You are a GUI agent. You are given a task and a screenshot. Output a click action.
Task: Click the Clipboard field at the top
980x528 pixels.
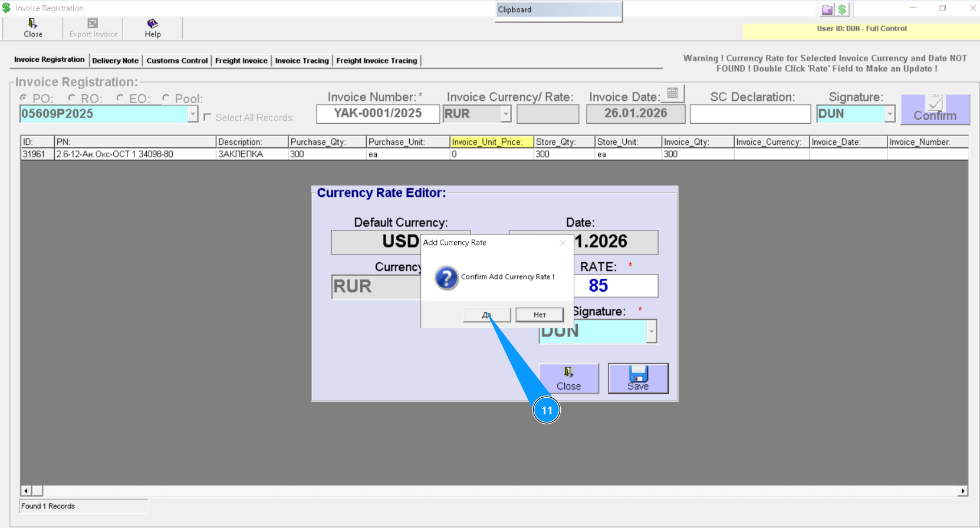coord(558,10)
